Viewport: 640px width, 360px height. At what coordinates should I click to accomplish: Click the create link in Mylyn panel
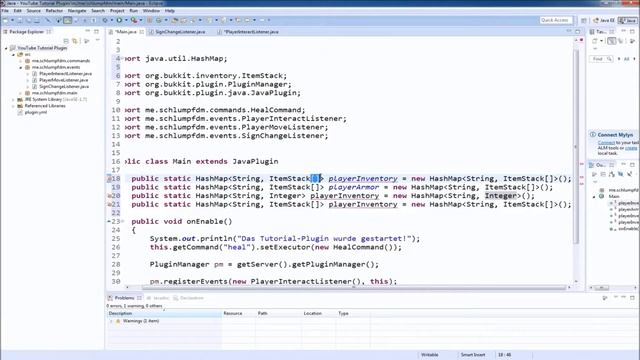(631, 148)
